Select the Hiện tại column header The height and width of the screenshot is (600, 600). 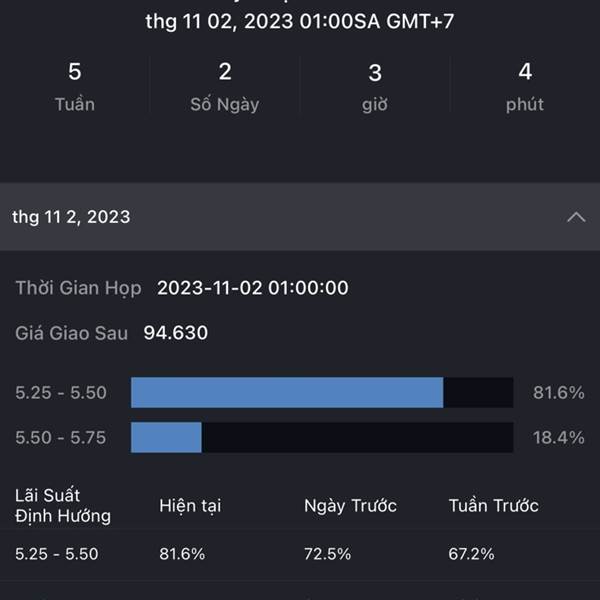[x=190, y=506]
